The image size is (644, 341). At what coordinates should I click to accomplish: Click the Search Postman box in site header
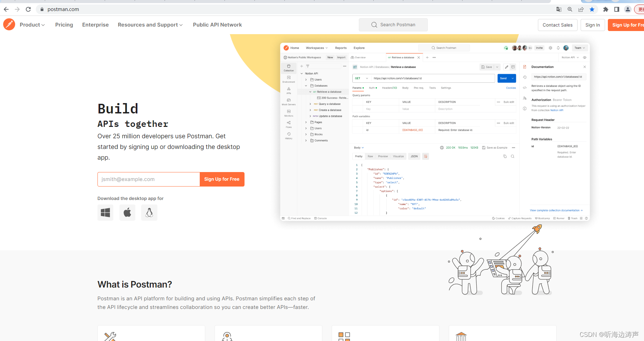[393, 25]
